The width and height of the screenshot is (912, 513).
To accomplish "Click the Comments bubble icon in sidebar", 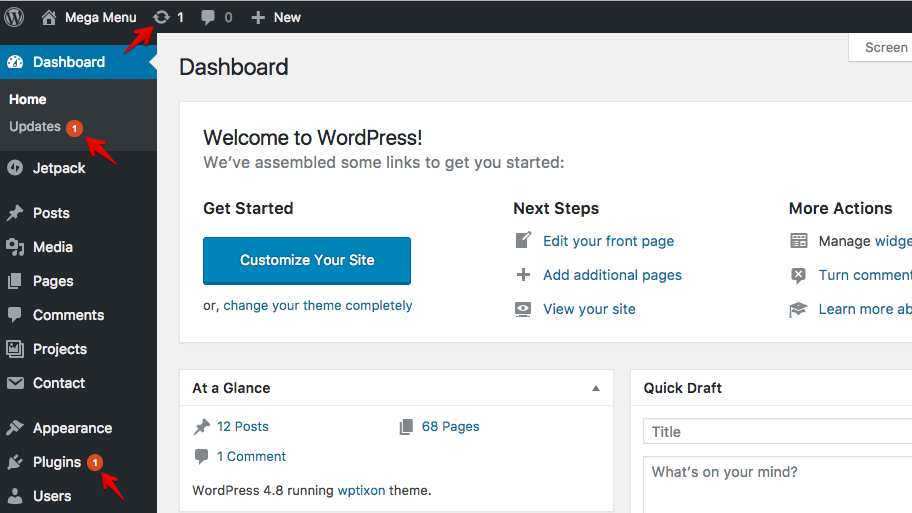I will [x=15, y=315].
